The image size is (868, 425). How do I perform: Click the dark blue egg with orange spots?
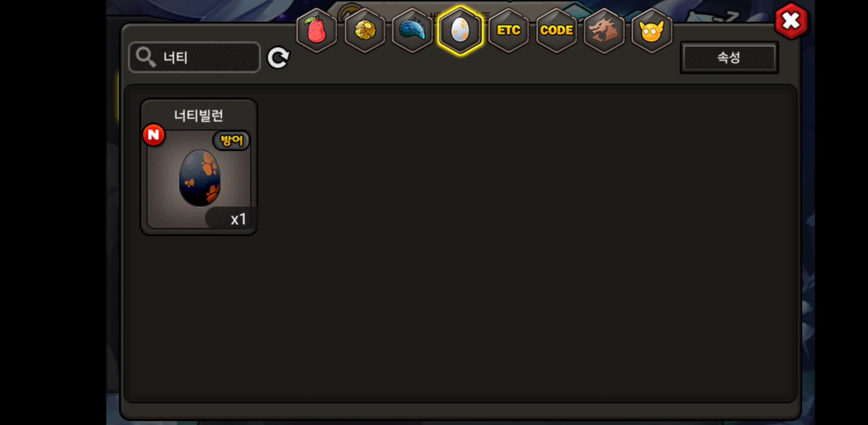200,178
